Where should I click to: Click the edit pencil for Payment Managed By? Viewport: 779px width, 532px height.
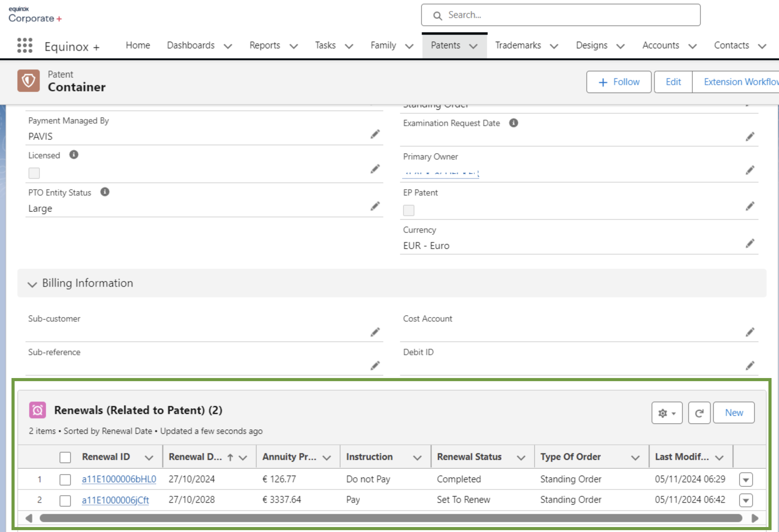coord(375,134)
